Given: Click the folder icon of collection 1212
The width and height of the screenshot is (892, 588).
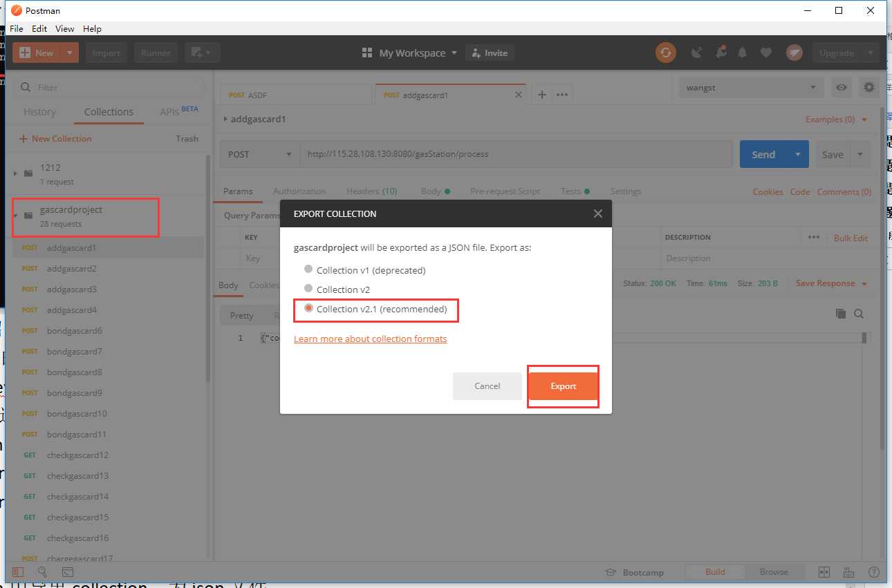Looking at the screenshot, I should pos(28,173).
